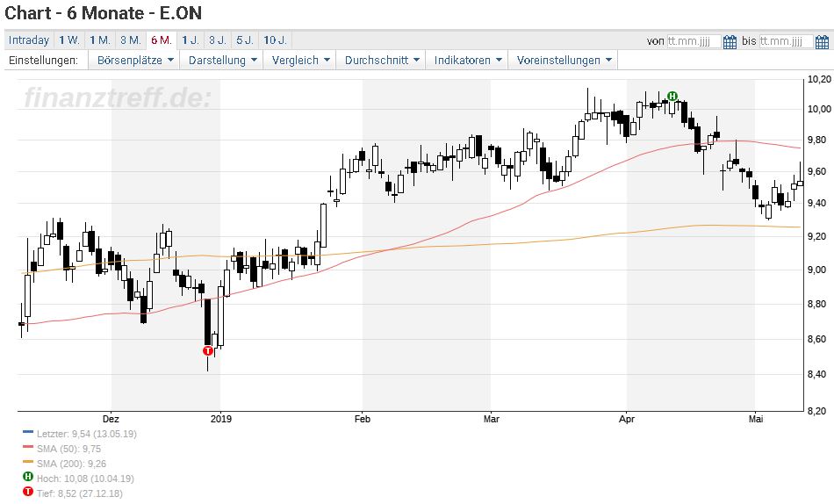Screen dimensions: 834x504
Task: Click the '2019' axis label
Action: (x=220, y=419)
